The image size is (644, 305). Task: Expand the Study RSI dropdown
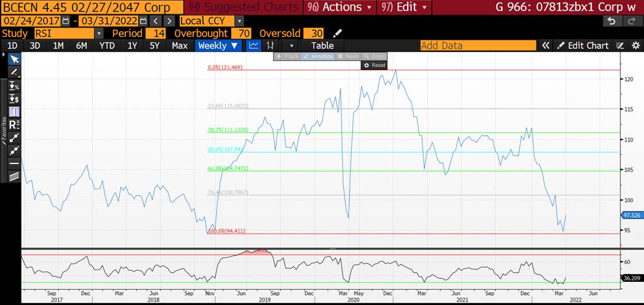pos(99,33)
